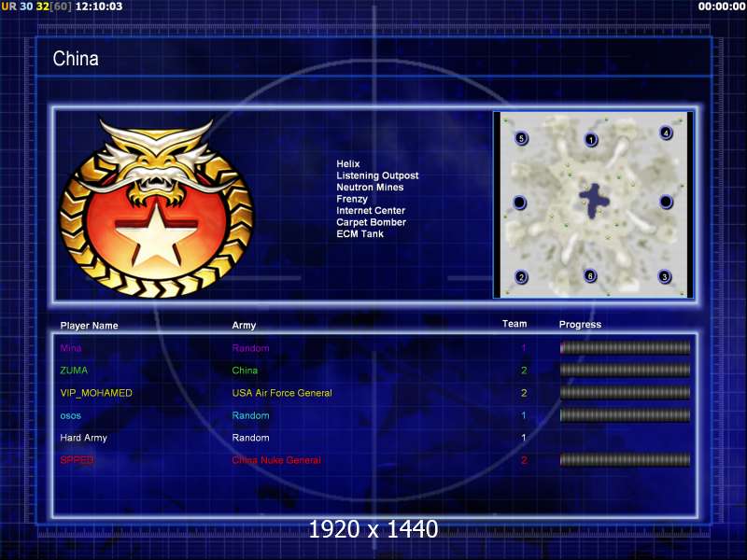This screenshot has width=747, height=560.
Task: Click the Helix unit entry
Action: tap(347, 164)
